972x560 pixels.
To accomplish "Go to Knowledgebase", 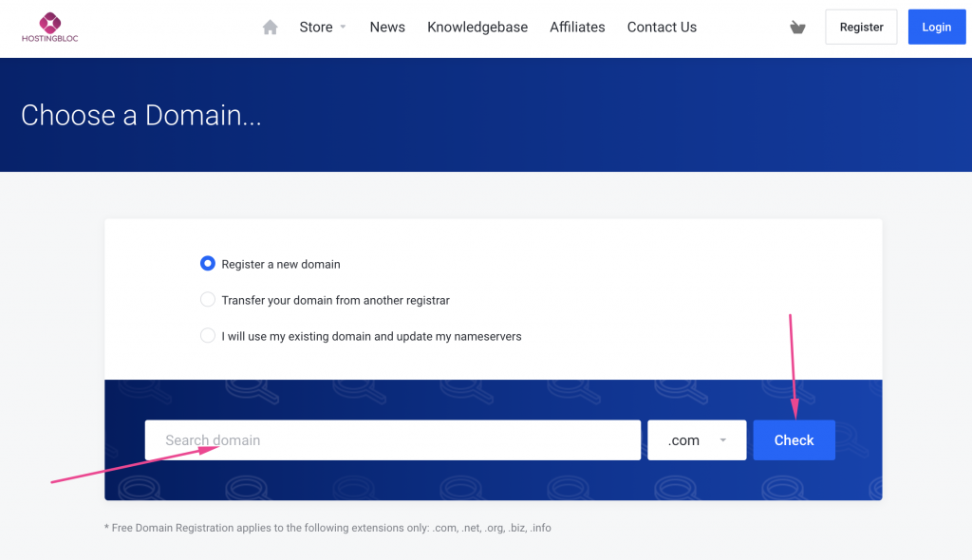I will (x=477, y=28).
